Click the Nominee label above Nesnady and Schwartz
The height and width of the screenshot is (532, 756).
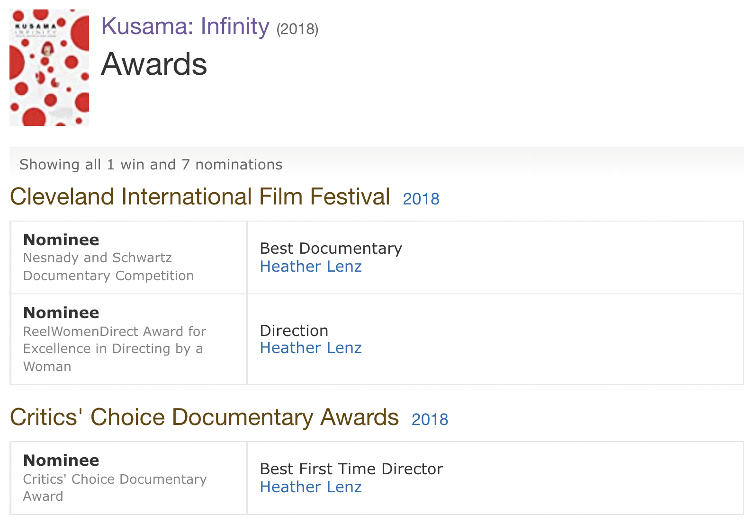coord(61,240)
